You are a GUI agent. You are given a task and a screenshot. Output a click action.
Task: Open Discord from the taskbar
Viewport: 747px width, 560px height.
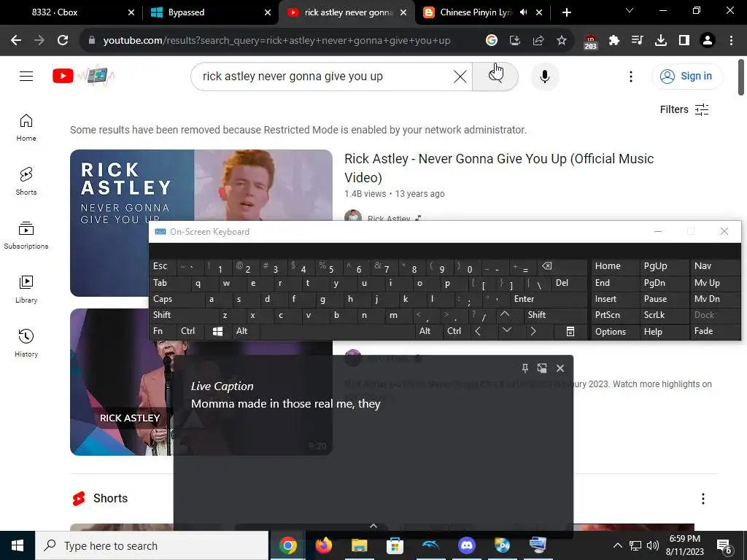click(466, 545)
